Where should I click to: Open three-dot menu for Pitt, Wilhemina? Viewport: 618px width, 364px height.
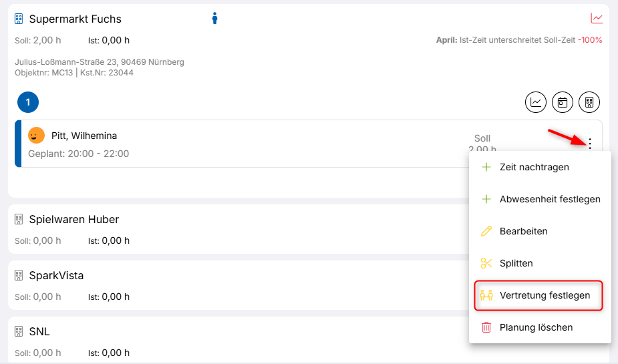[x=589, y=143]
